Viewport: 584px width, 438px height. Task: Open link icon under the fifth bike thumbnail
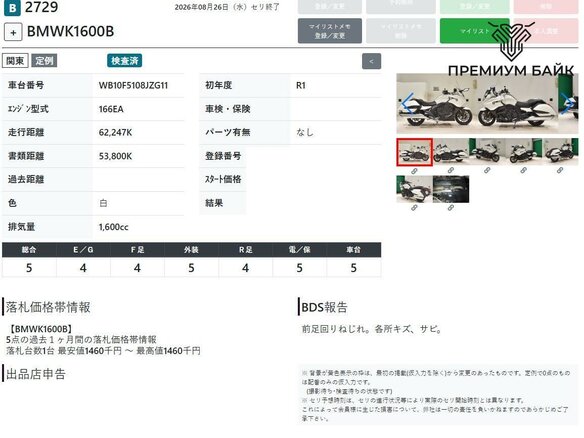[560, 171]
